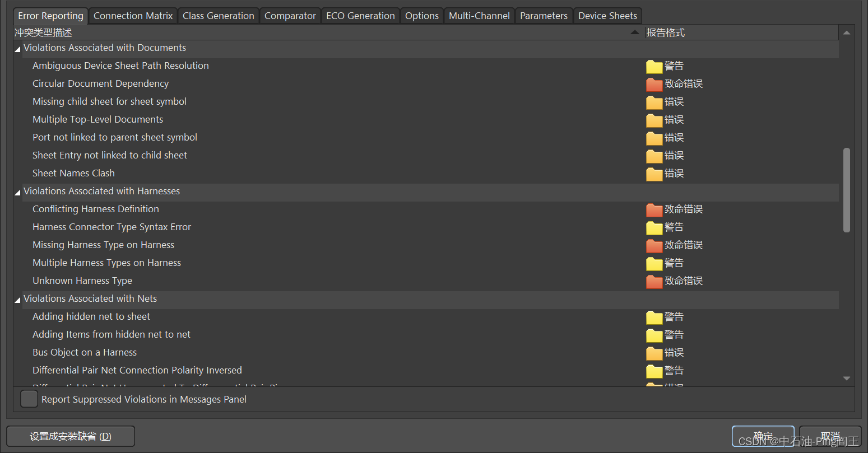This screenshot has width=868, height=453.
Task: Click folder icon for Port not linked row
Action: pyautogui.click(x=654, y=138)
